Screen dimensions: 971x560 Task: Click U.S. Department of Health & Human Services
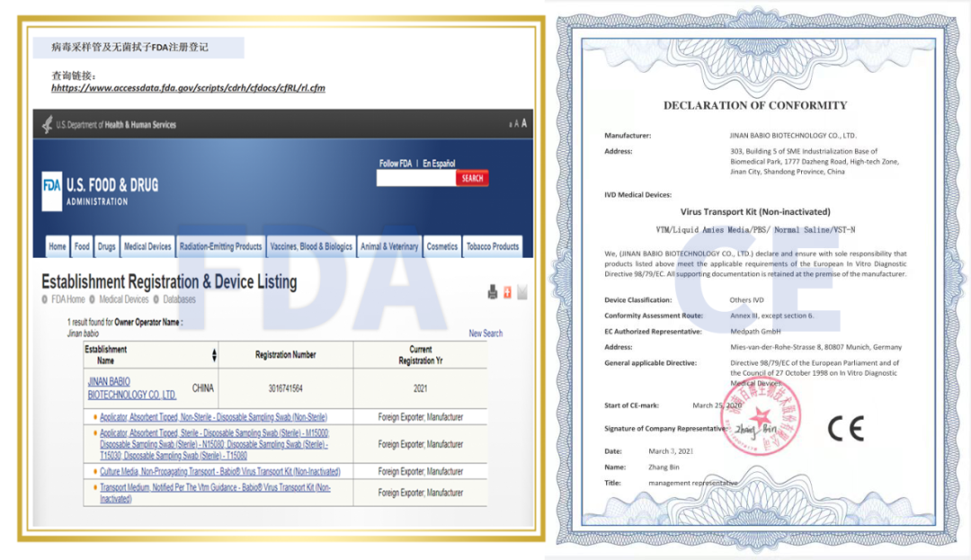[x=116, y=124]
